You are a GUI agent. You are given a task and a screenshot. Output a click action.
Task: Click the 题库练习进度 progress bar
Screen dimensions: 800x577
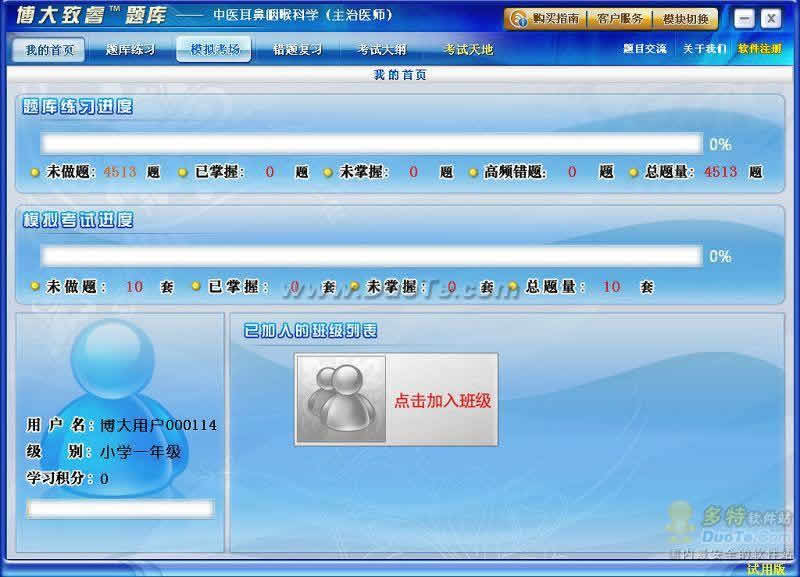click(x=371, y=144)
